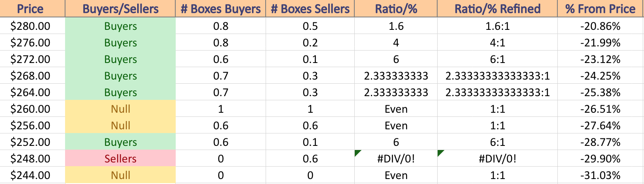Screen dimensions: 644x184
Task: Select the Buyers/Sellers column header
Action: (121, 9)
